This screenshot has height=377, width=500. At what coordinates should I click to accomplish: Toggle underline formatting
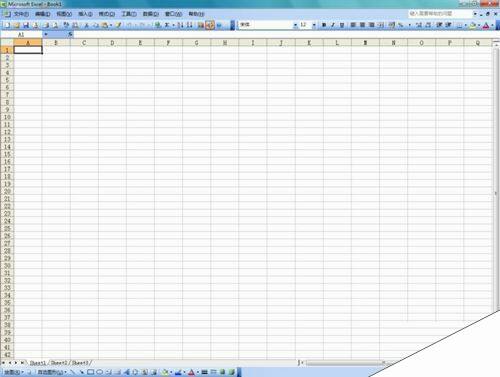342,25
